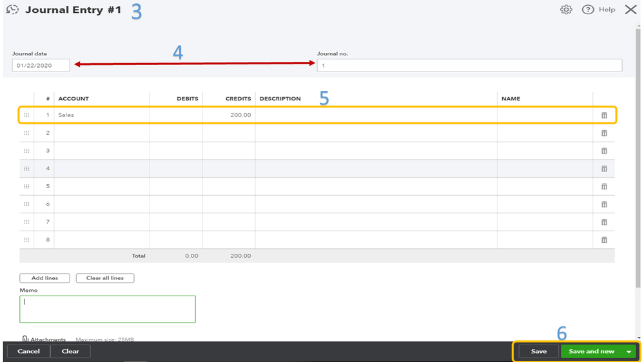Click the Cancel button
644x362 pixels.
[29, 351]
